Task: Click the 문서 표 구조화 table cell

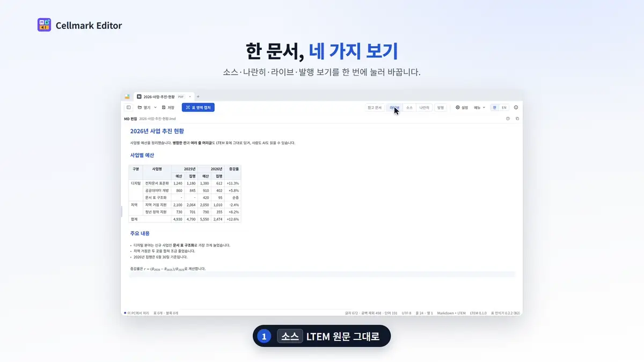Action: click(x=156, y=197)
